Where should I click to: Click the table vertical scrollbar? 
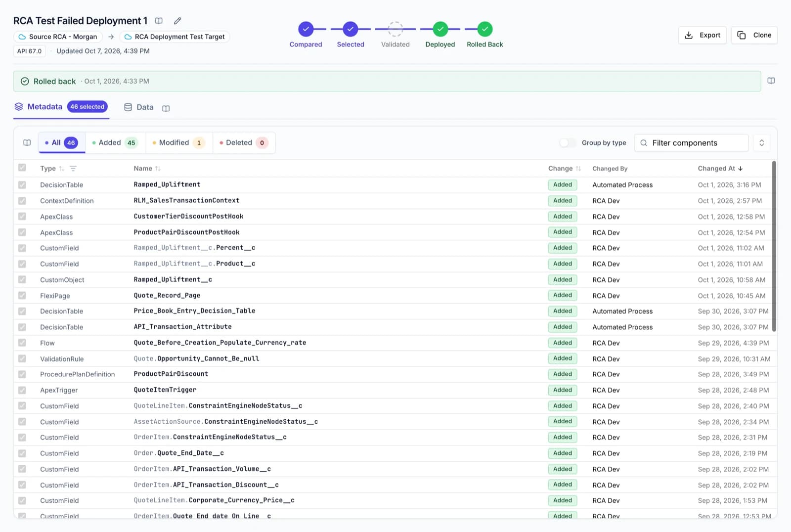click(x=774, y=246)
